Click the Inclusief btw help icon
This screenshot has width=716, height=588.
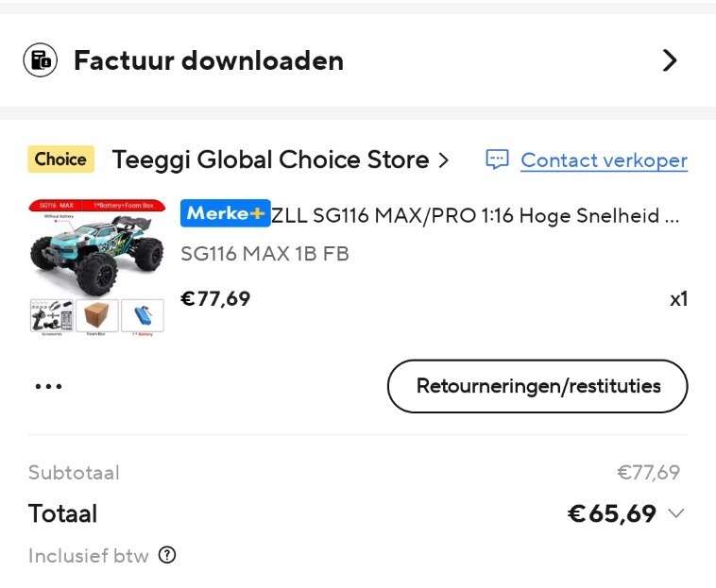tap(167, 555)
